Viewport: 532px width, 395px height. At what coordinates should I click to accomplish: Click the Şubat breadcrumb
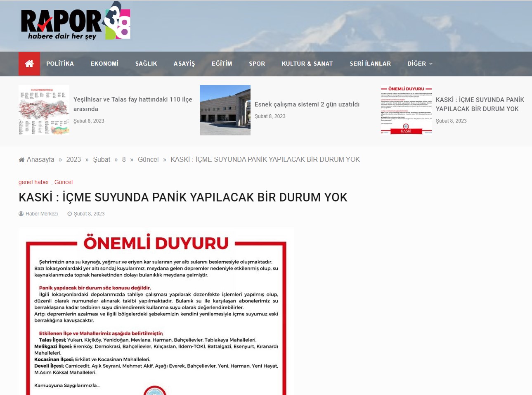pos(102,159)
